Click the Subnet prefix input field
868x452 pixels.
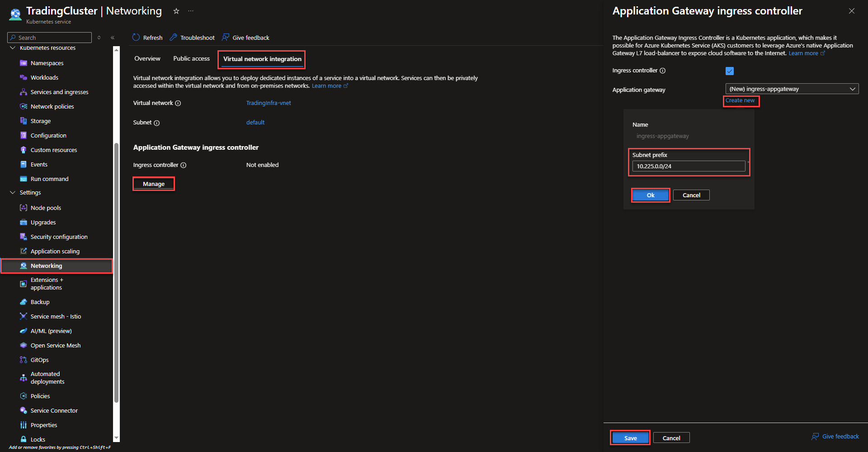click(x=688, y=167)
